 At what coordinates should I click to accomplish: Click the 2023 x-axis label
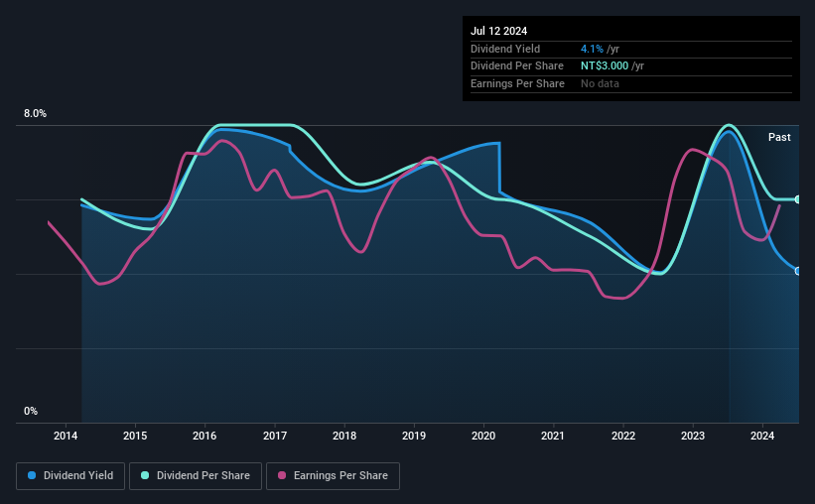click(x=693, y=436)
